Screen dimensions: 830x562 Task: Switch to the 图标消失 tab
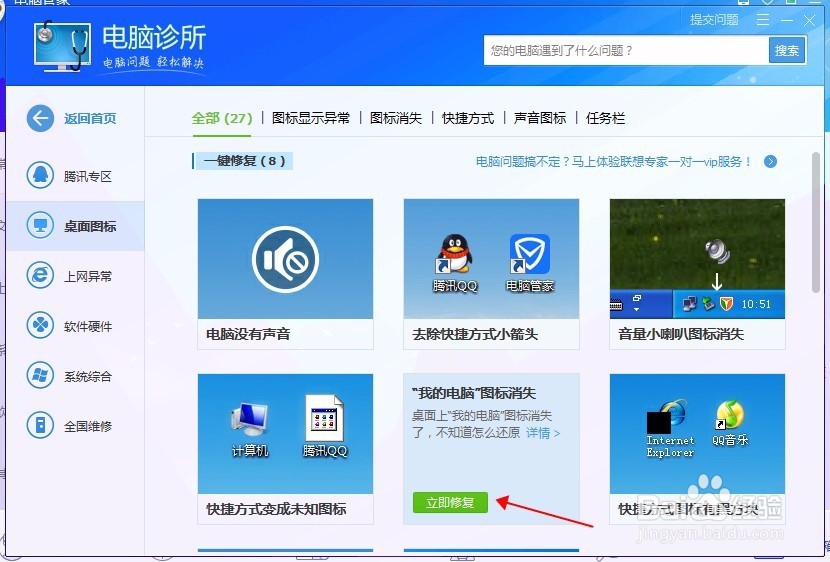(396, 118)
